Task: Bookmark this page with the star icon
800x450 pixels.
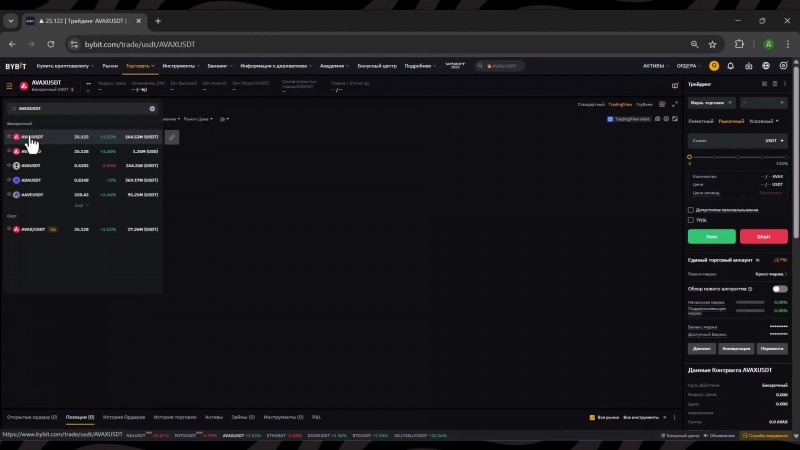Action: (712, 44)
